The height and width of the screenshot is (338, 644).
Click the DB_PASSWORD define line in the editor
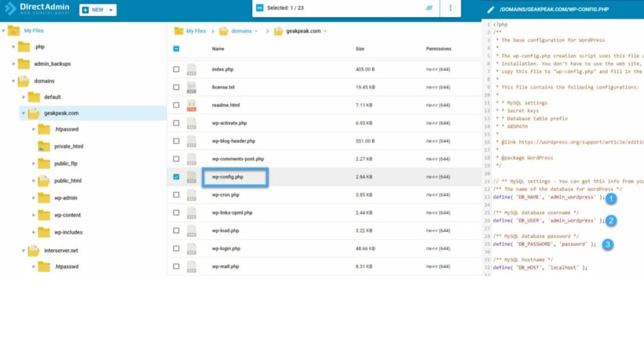(544, 244)
